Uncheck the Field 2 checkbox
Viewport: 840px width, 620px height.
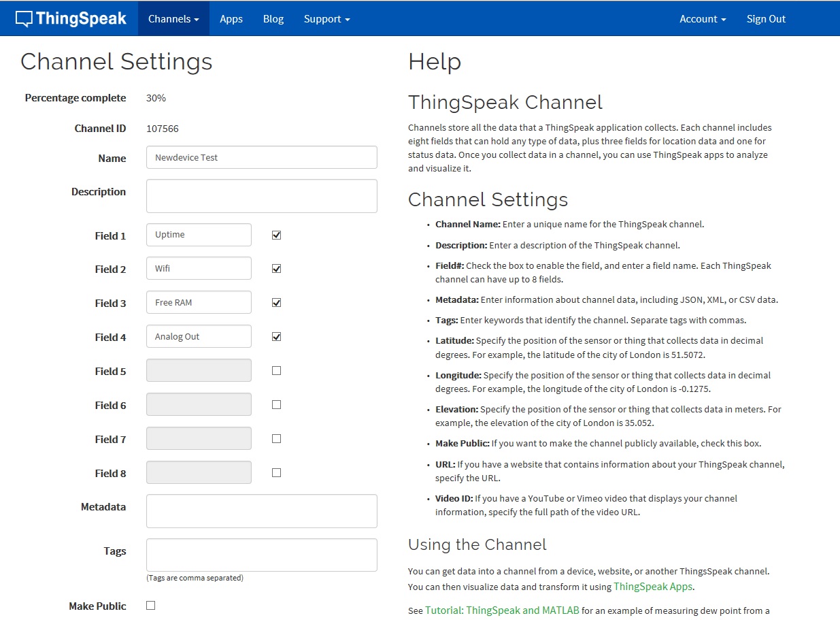click(276, 268)
